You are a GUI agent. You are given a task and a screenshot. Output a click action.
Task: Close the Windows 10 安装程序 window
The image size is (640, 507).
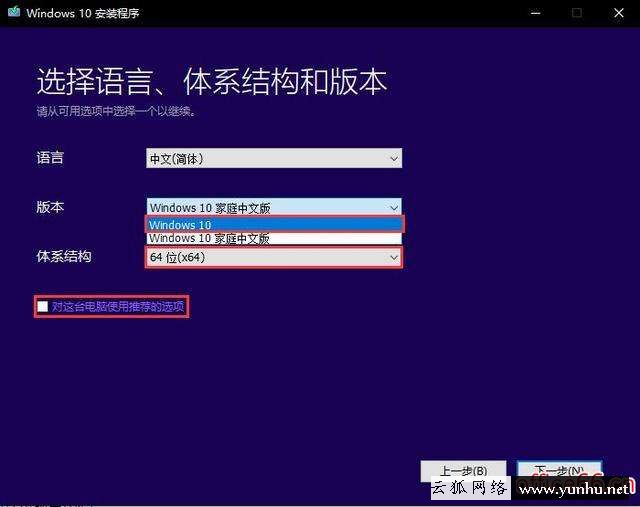coord(619,13)
